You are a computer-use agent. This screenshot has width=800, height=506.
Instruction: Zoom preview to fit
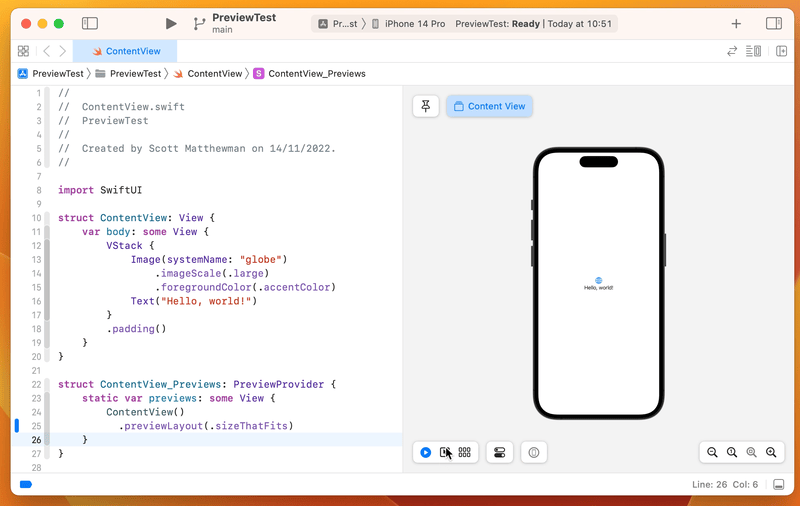tap(752, 452)
